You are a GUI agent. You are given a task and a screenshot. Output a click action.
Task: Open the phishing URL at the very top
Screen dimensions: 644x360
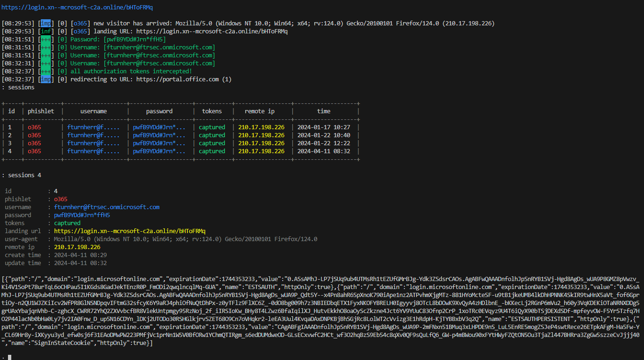(x=77, y=8)
